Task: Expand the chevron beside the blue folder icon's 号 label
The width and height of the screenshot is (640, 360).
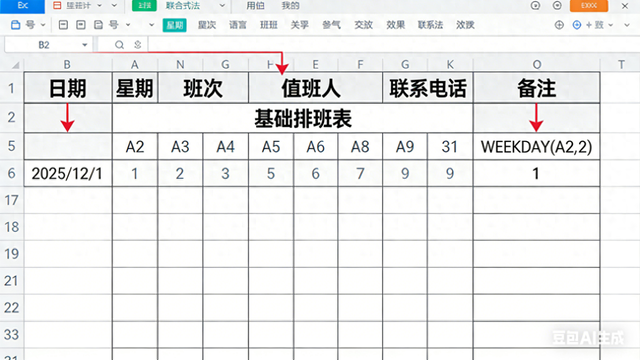Action: [x=42, y=25]
